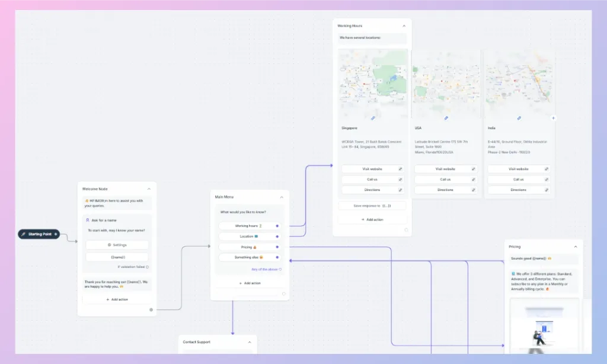Viewport: 607px width, 364px height.
Task: Click Add action in Welcome Node
Action: point(117,299)
